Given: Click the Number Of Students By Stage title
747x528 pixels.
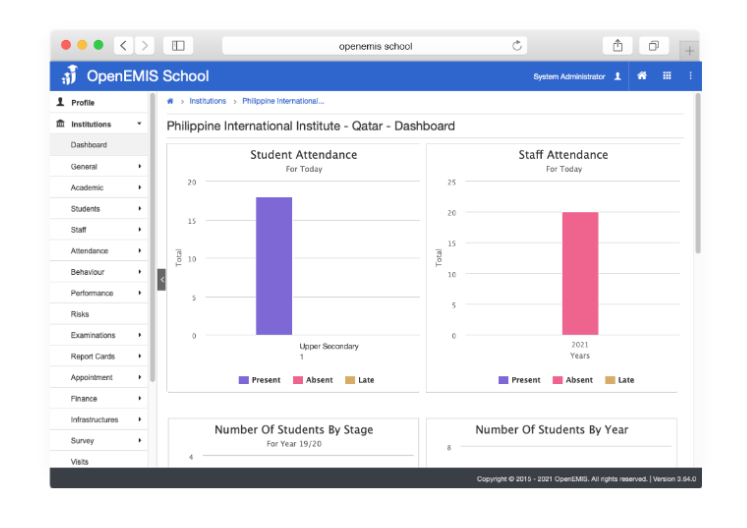Looking at the screenshot, I should coord(294,429).
